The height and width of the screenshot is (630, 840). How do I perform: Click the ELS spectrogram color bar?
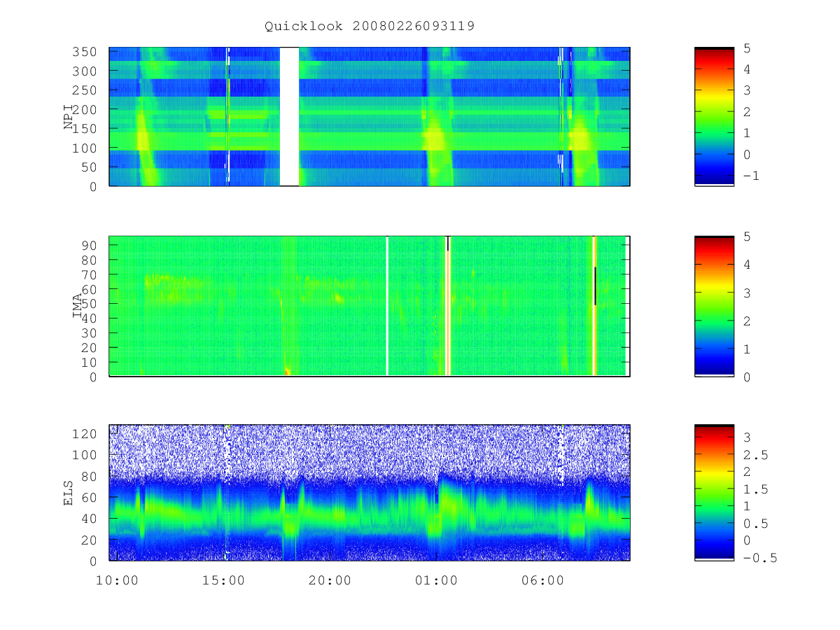714,492
